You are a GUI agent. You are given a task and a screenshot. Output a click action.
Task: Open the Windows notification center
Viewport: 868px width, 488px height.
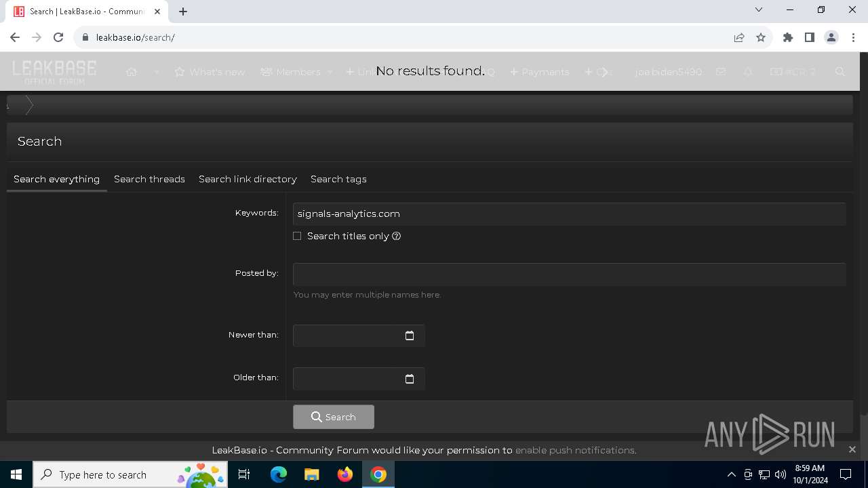[846, 474]
